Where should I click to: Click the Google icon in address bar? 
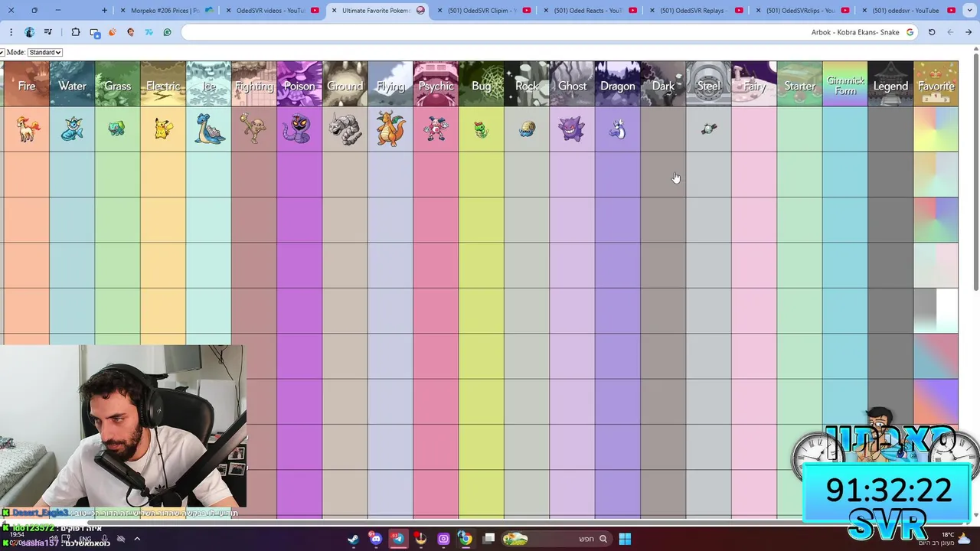(x=910, y=32)
